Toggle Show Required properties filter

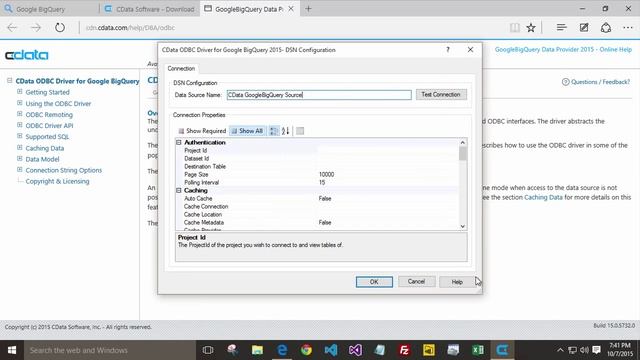202,131
